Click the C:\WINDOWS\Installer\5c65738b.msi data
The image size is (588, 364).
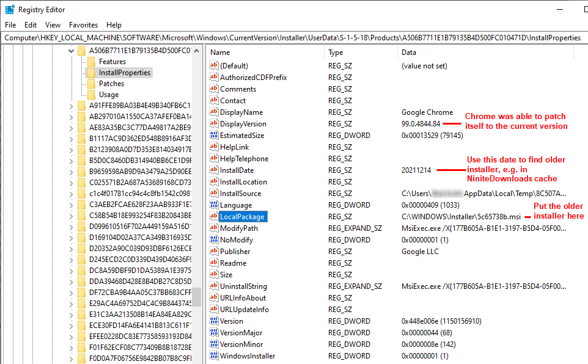pyautogui.click(x=461, y=217)
